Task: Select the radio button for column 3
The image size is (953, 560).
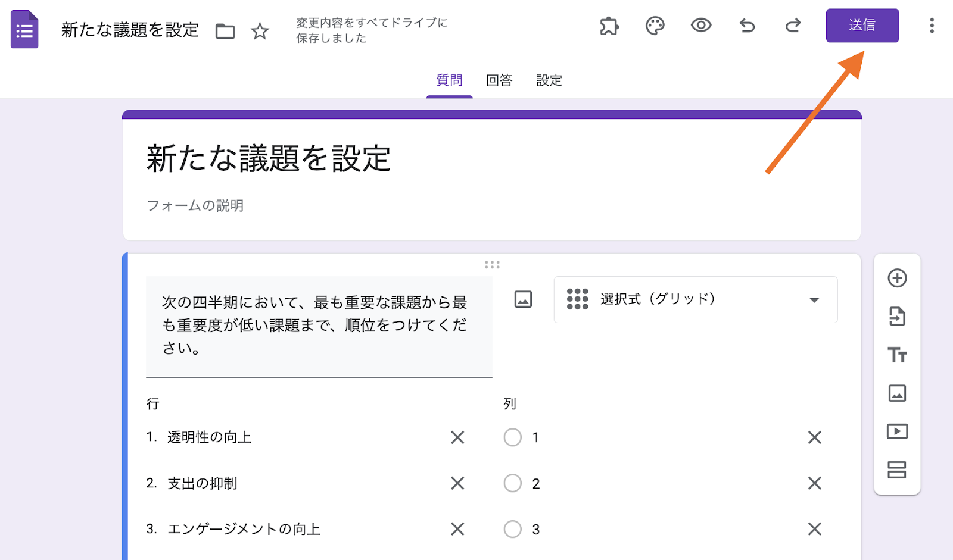Action: pos(512,529)
